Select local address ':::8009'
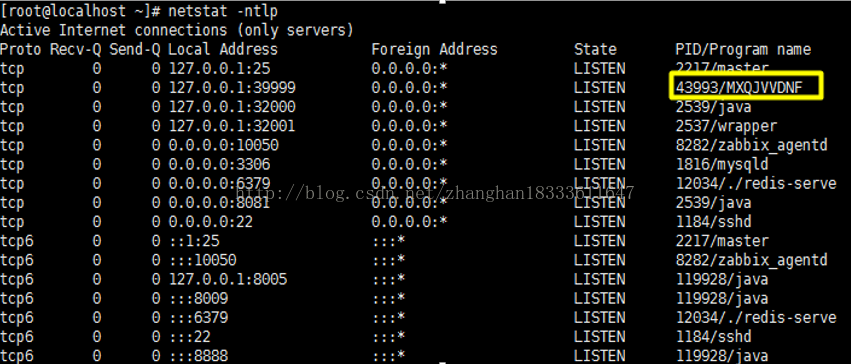The width and height of the screenshot is (851, 364). [198, 298]
